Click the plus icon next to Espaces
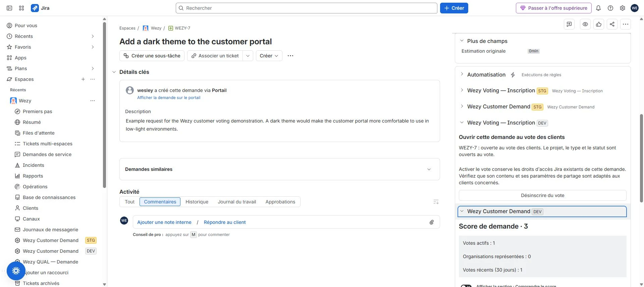The height and width of the screenshot is (287, 644). click(83, 79)
